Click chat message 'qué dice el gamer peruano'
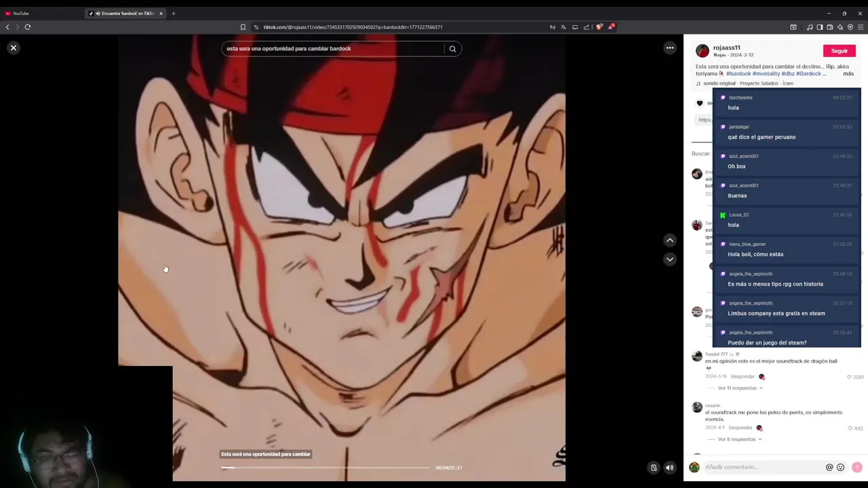868x488 pixels. (x=762, y=137)
